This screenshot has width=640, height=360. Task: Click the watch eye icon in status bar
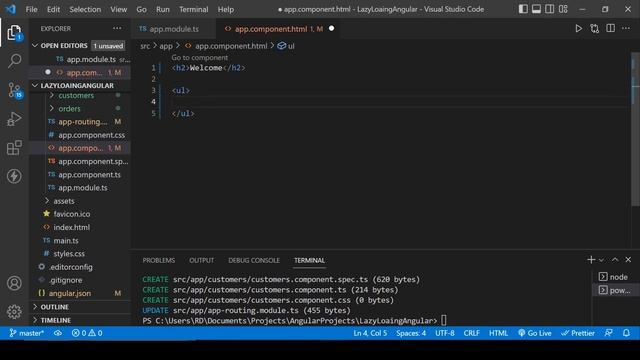pyautogui.click(x=58, y=333)
